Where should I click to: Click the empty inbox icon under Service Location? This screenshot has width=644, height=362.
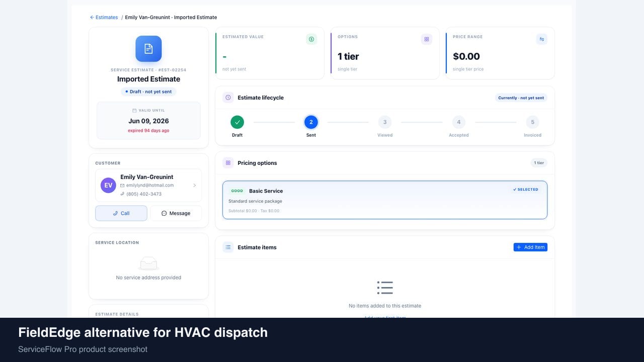click(x=148, y=263)
